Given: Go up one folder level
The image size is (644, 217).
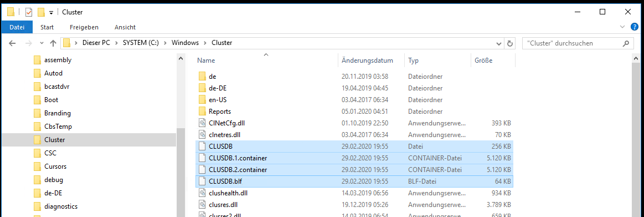Looking at the screenshot, I should (x=53, y=43).
